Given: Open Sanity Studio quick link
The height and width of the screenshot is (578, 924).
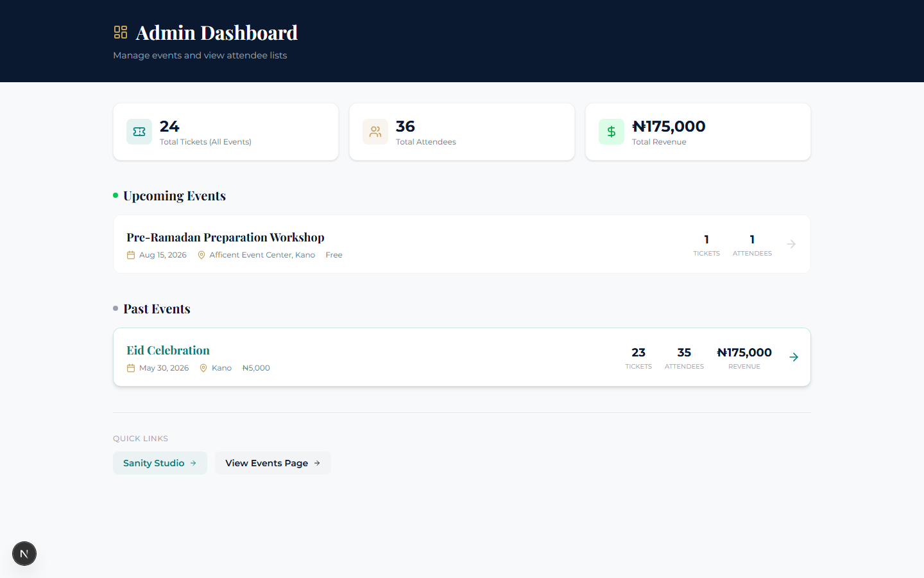Looking at the screenshot, I should click(160, 463).
